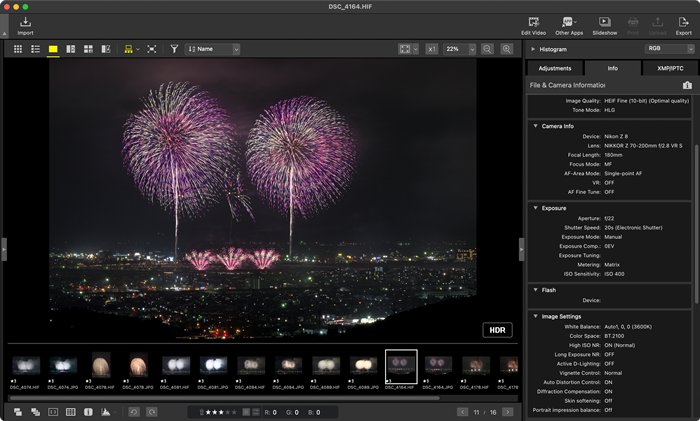Click the Export icon
This screenshot has width=700, height=421.
coord(683,22)
